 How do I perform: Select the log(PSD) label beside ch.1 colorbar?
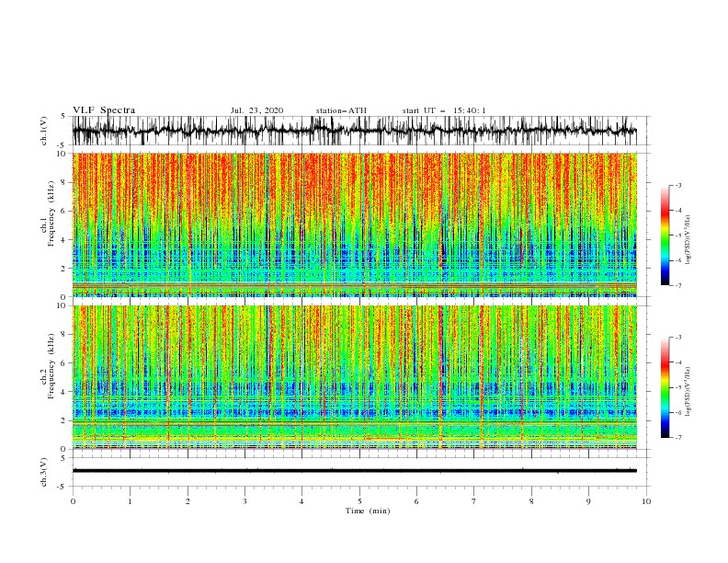688,240
